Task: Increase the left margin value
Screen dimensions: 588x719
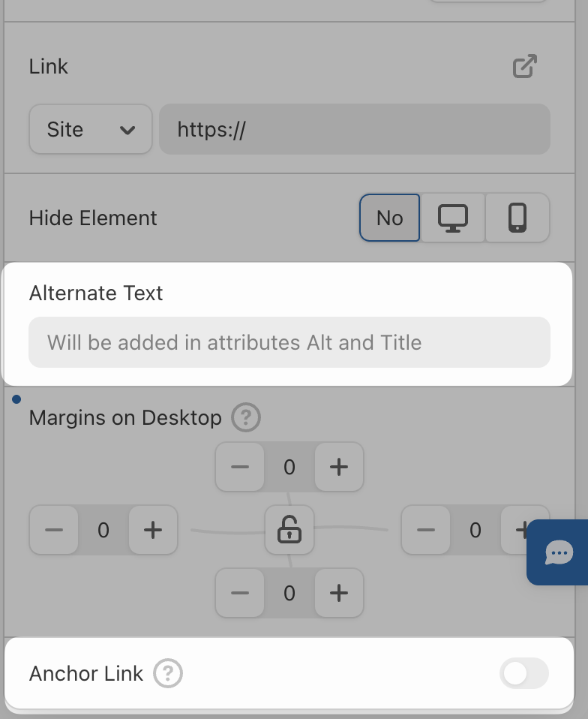Action: click(153, 530)
